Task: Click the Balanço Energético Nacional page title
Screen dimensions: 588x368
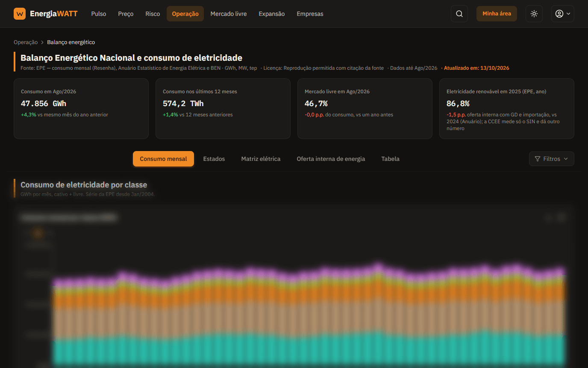Action: 131,58
